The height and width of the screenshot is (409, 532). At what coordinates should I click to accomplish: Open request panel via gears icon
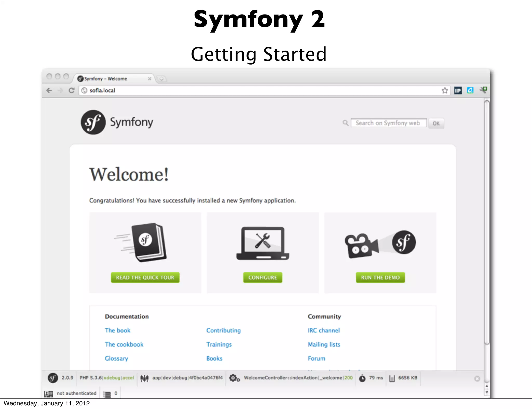click(x=234, y=378)
